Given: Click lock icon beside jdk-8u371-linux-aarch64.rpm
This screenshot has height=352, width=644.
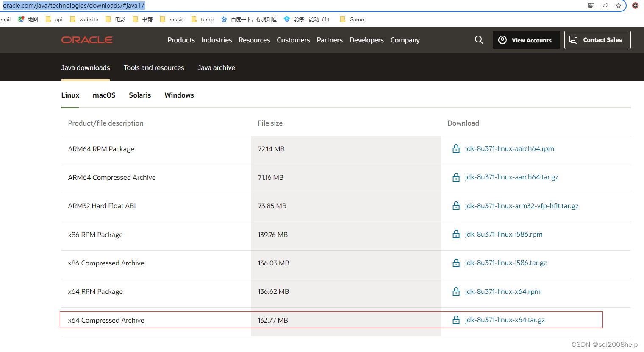Looking at the screenshot, I should (456, 148).
